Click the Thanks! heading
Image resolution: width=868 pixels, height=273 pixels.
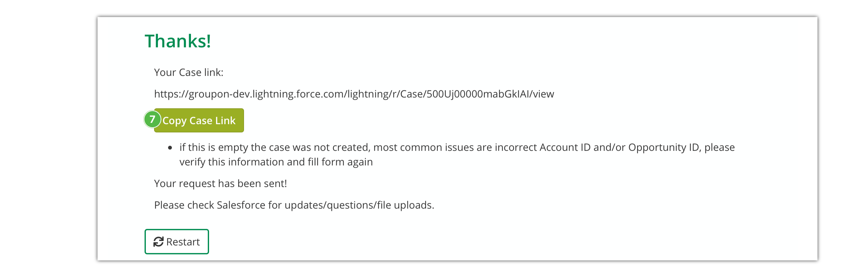[x=178, y=41]
